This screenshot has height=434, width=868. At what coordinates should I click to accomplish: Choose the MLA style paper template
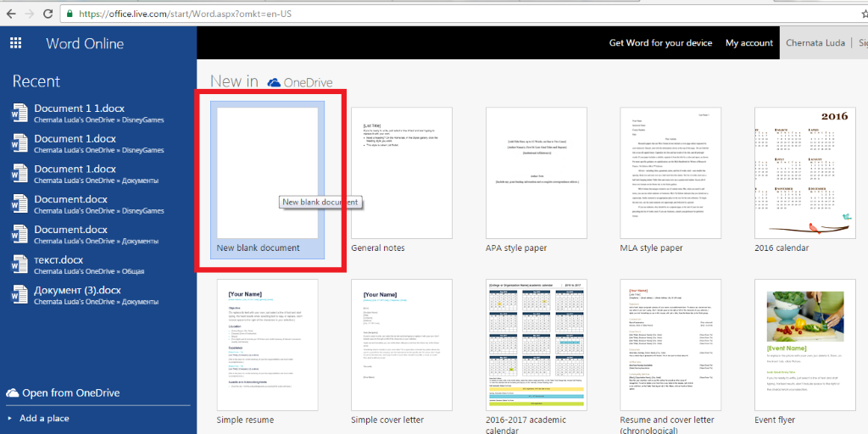[x=670, y=173]
